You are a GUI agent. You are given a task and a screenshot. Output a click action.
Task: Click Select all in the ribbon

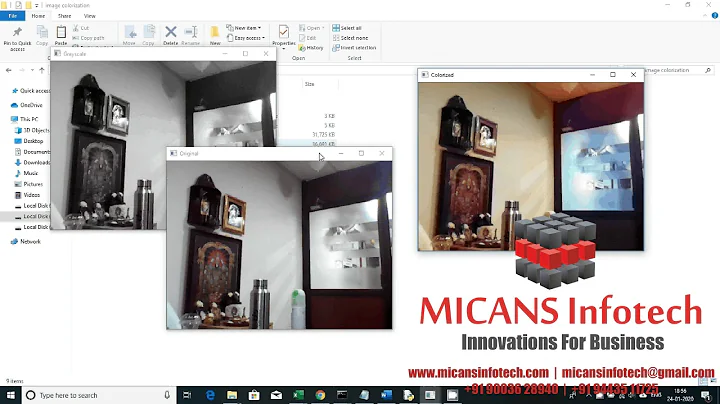pyautogui.click(x=347, y=28)
